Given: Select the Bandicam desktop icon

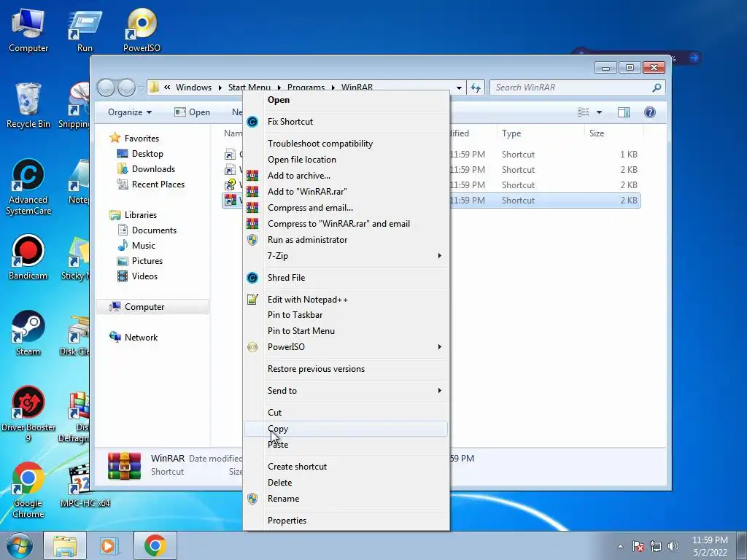Looking at the screenshot, I should coord(28,257).
